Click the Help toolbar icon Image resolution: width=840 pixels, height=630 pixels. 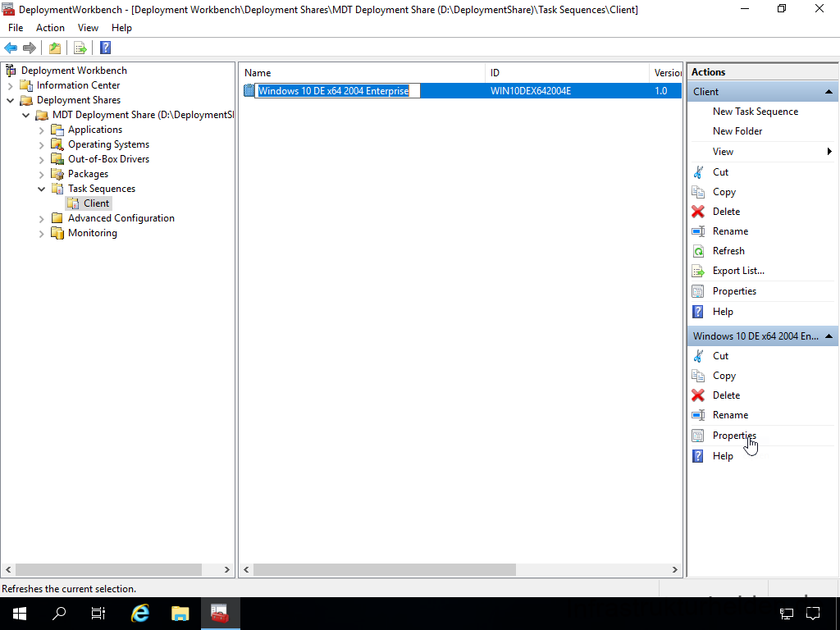click(x=106, y=48)
